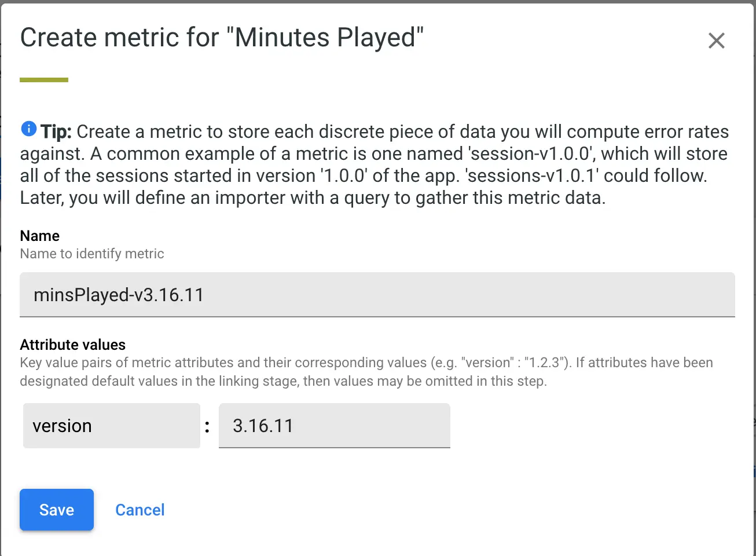Click 'session-v1.0.0' example in the tip

tap(529, 153)
